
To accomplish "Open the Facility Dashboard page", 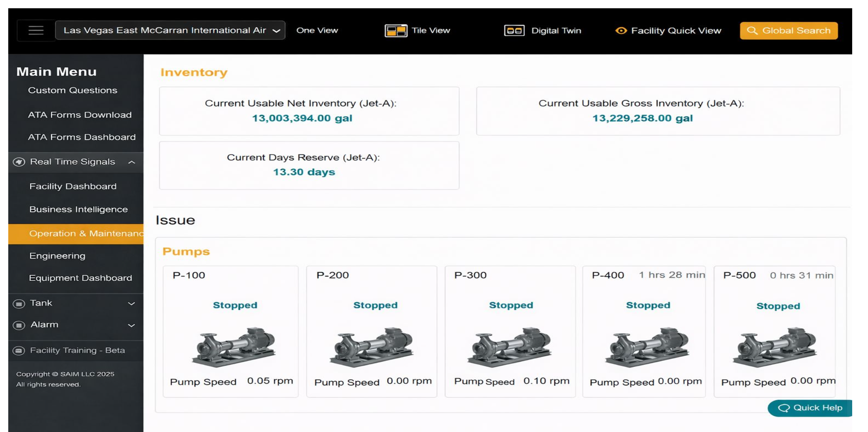I will point(73,186).
